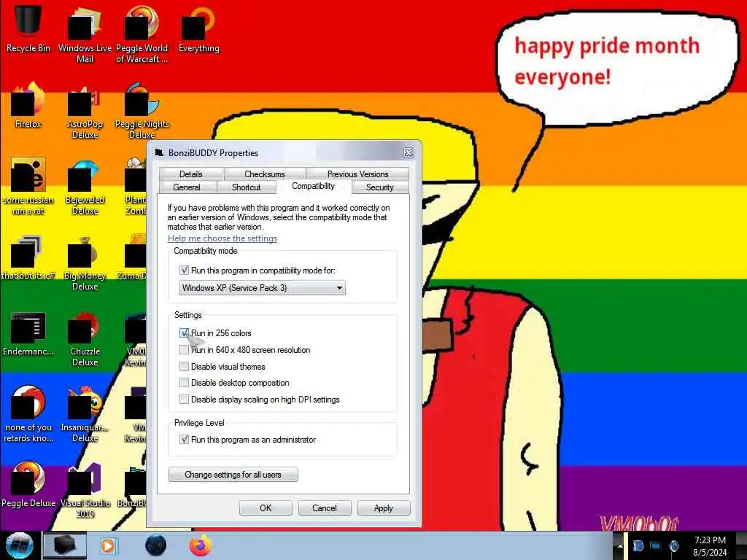Switch to the General tab
The height and width of the screenshot is (560, 747).
[x=187, y=187]
